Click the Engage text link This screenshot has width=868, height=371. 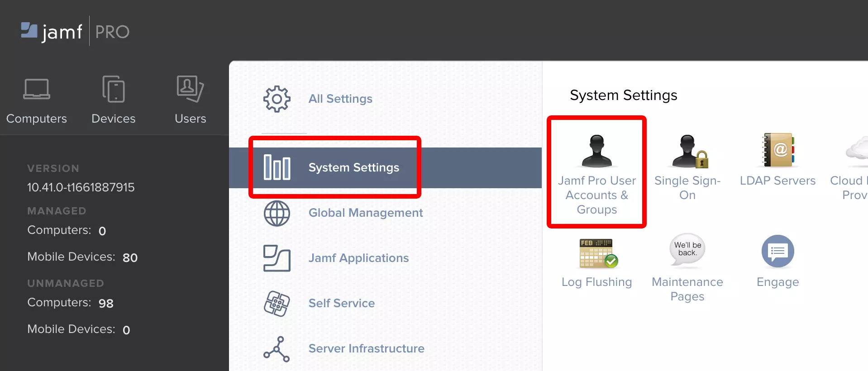click(778, 282)
